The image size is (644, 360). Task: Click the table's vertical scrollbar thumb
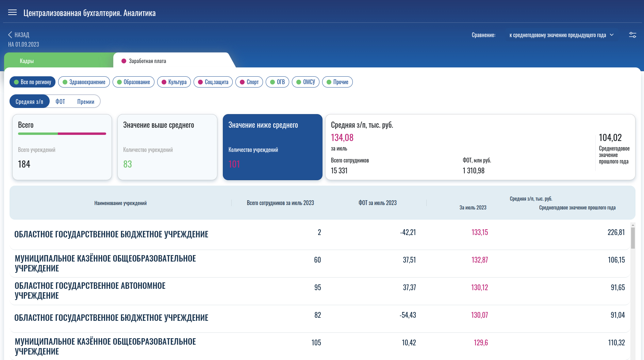(x=633, y=238)
